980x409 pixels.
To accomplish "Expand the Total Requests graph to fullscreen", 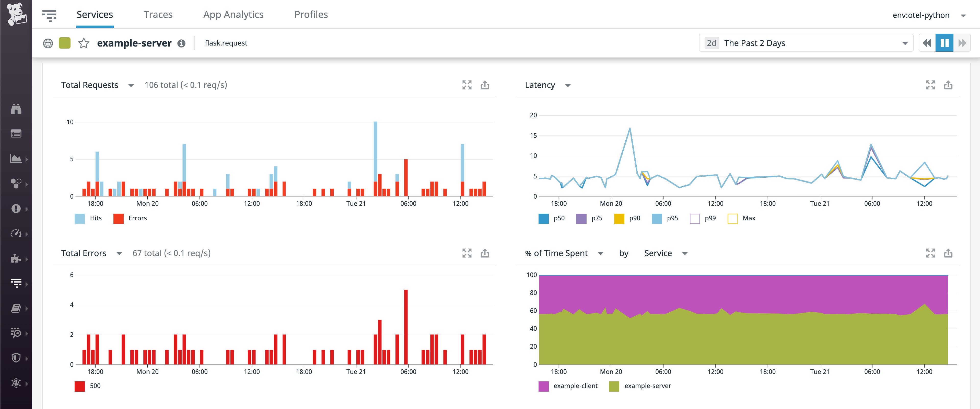I will [x=467, y=85].
